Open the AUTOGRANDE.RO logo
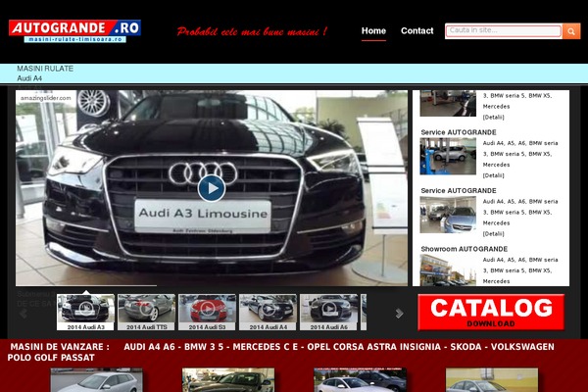 point(75,31)
